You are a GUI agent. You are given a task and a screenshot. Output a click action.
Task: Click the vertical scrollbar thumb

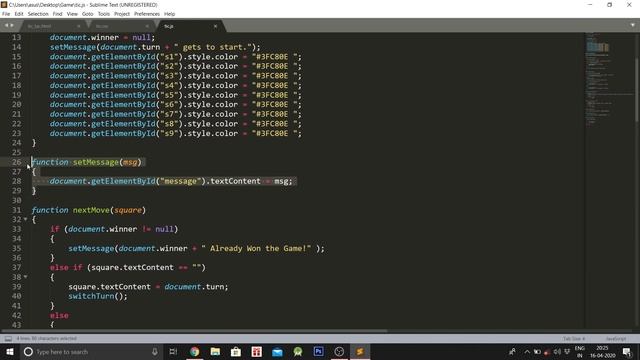(637, 90)
